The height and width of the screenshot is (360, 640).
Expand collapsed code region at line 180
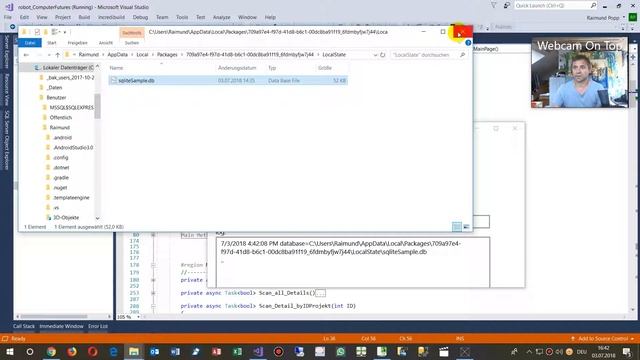(153, 280)
